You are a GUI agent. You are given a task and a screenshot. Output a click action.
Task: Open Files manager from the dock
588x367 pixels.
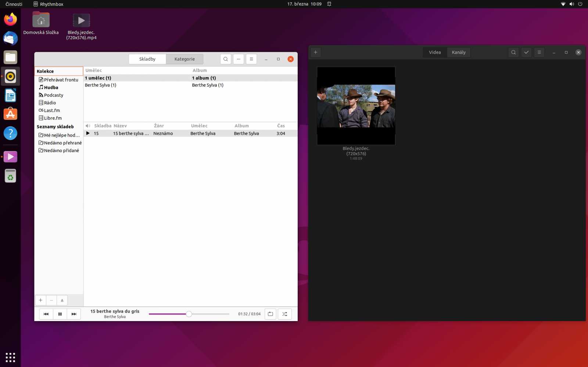coord(10,57)
